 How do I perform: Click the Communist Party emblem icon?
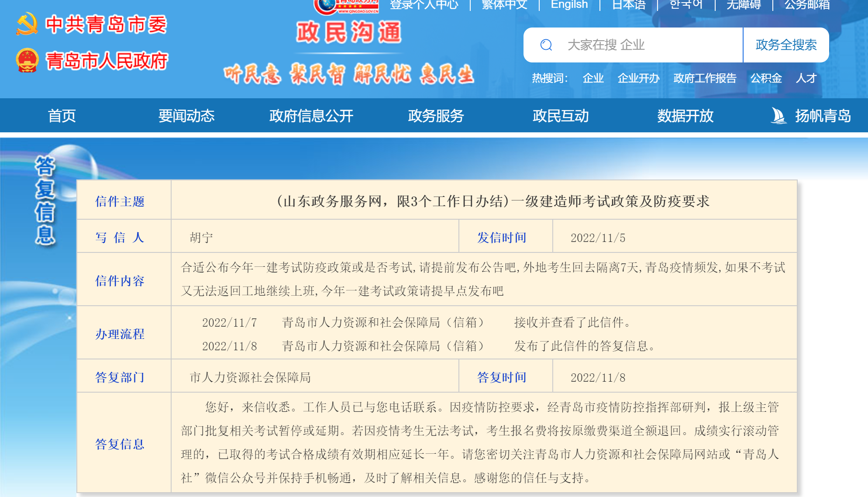click(27, 24)
